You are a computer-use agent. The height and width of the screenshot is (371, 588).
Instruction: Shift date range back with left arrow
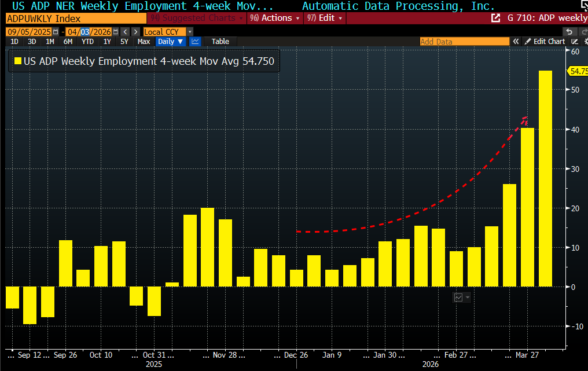pyautogui.click(x=124, y=31)
